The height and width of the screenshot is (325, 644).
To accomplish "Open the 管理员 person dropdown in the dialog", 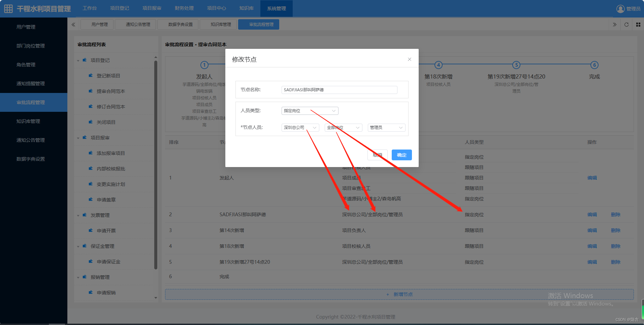I will [x=386, y=128].
